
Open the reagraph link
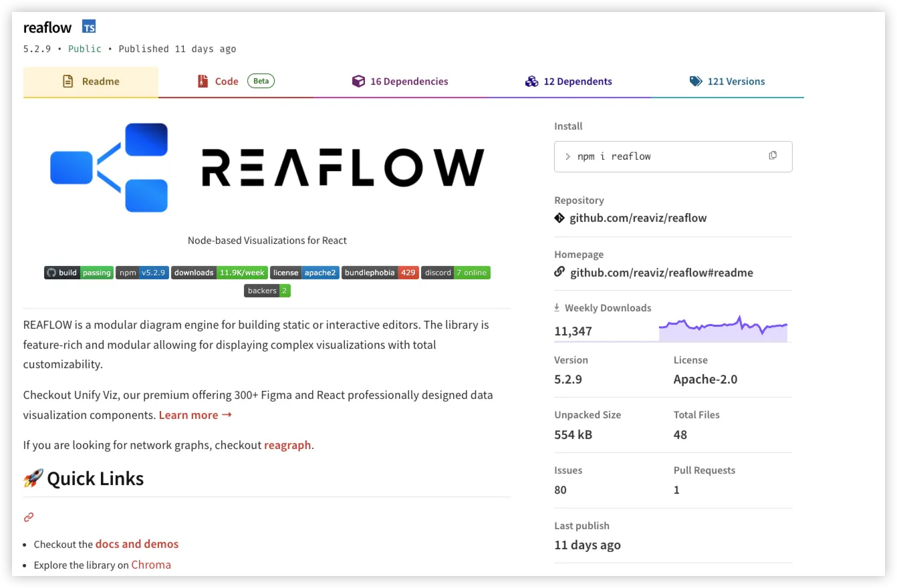coord(287,445)
